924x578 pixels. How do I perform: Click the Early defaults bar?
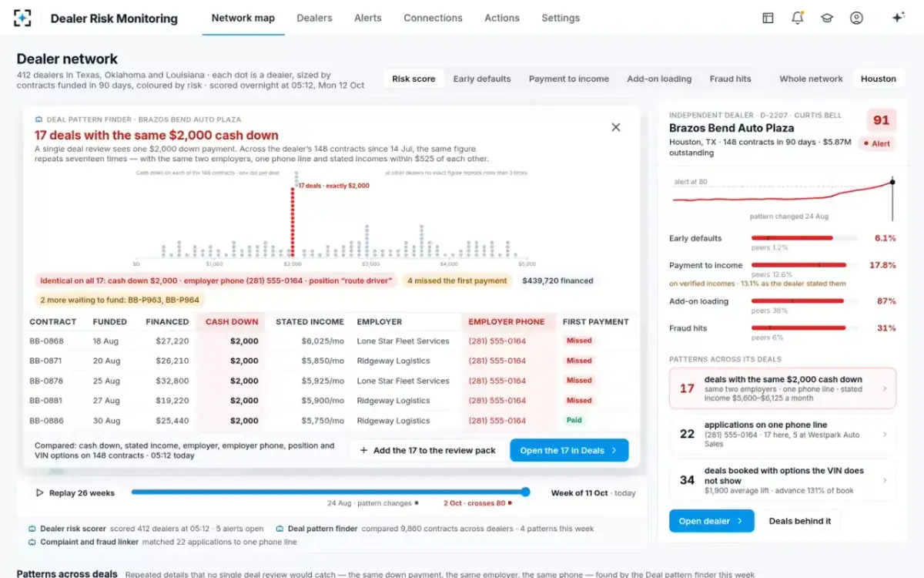click(804, 238)
